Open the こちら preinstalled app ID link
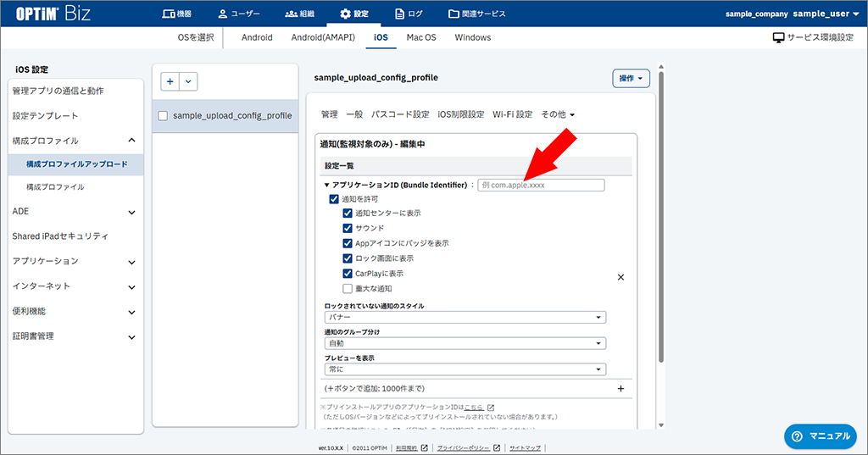The image size is (868, 455). pos(474,408)
